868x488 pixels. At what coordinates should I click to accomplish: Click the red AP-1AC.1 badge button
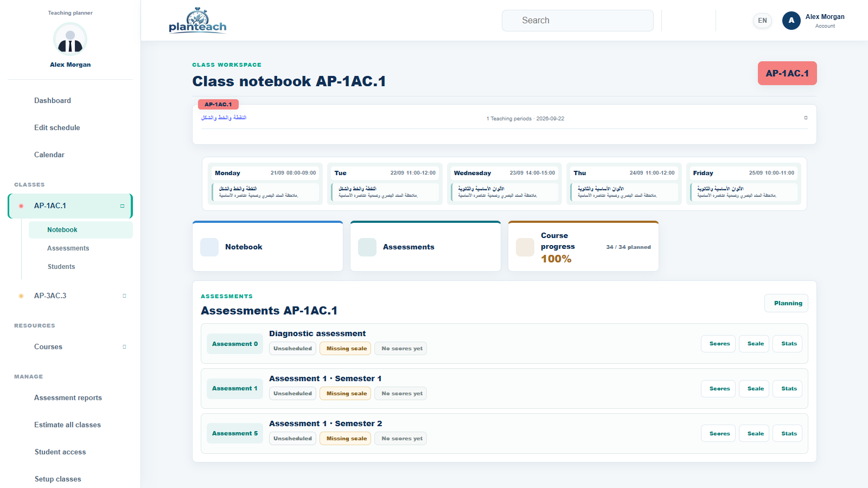click(787, 73)
